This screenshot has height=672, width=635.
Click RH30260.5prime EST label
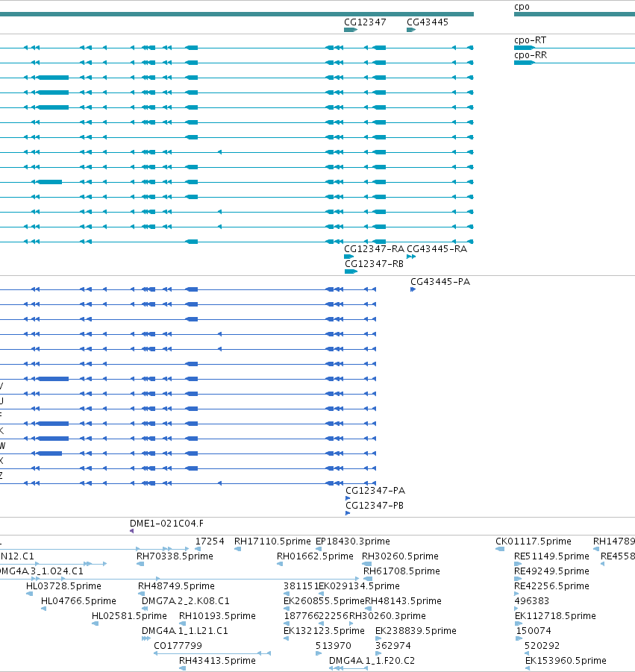point(400,556)
